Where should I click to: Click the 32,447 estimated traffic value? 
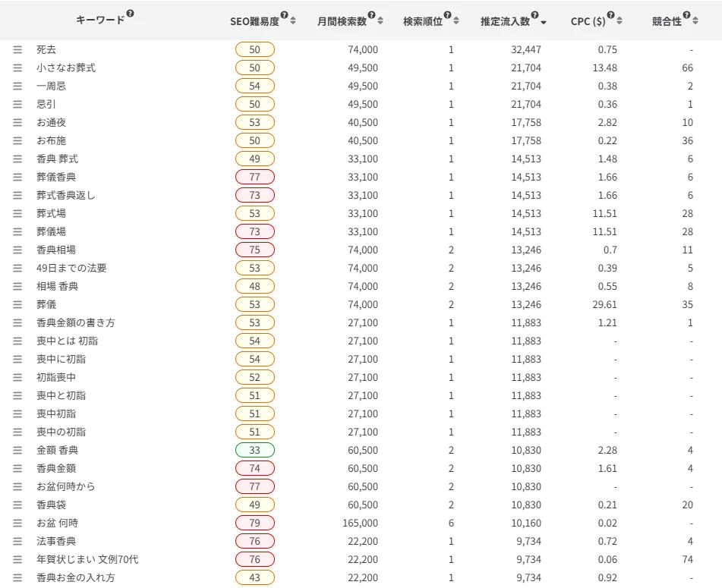pos(526,49)
